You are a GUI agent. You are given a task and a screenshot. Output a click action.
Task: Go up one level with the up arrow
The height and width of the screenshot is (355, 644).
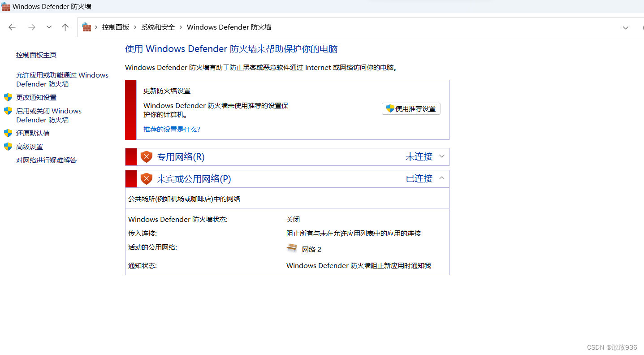point(65,27)
